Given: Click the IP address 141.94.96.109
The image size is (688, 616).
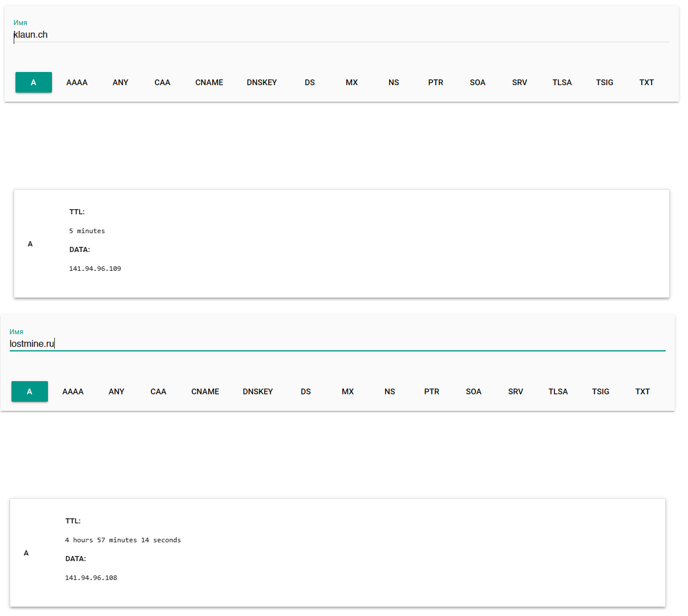Looking at the screenshot, I should [95, 269].
